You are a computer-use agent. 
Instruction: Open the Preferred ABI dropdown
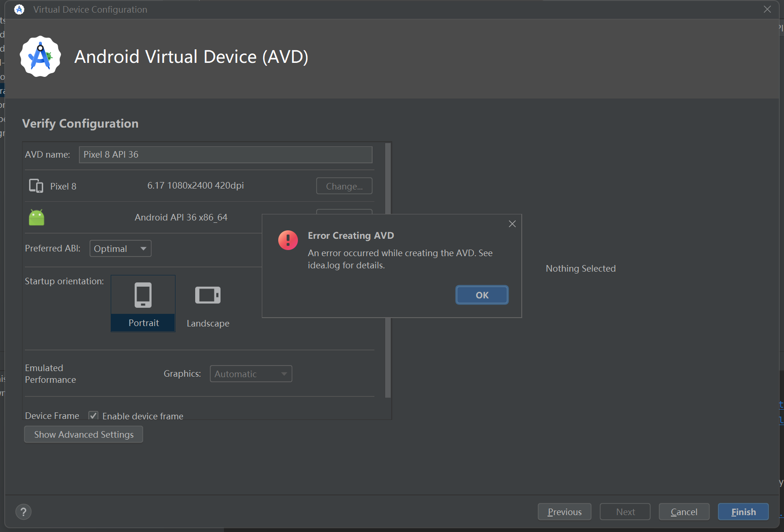click(121, 249)
